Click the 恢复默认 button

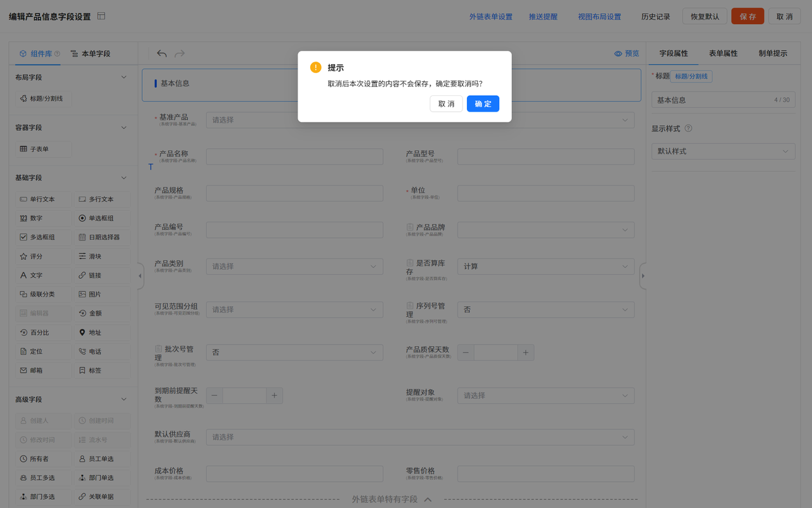point(704,16)
